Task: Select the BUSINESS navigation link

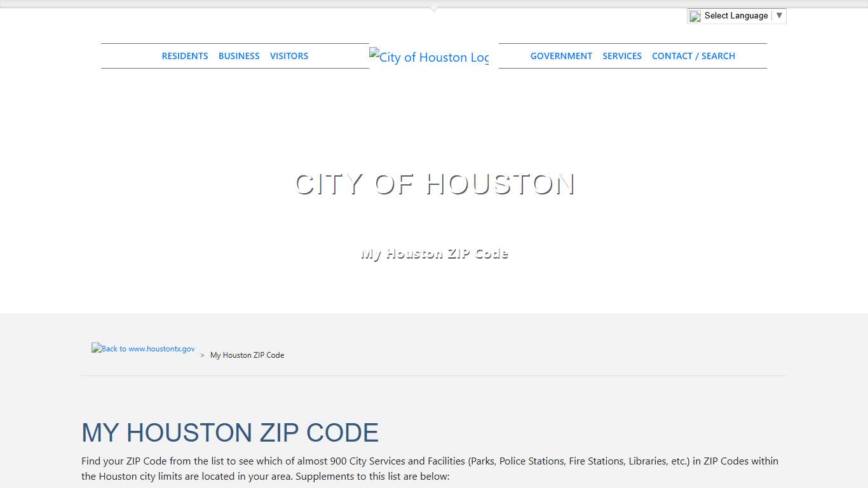Action: click(239, 56)
